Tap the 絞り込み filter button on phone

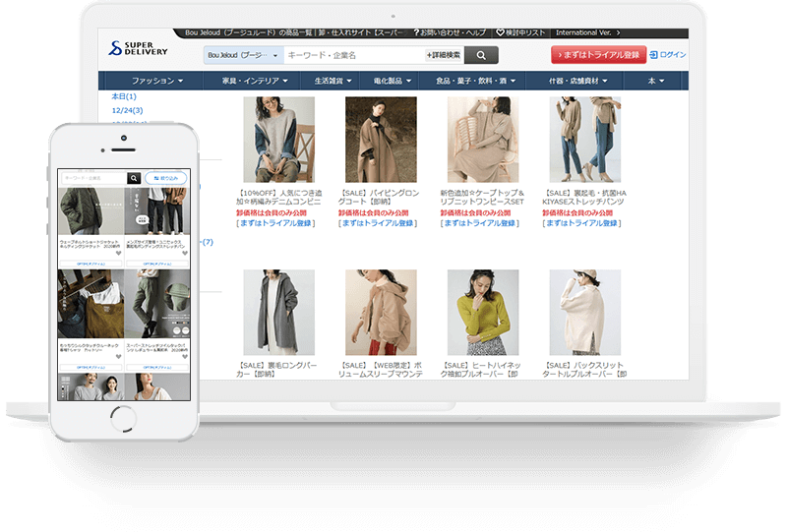coord(165,178)
